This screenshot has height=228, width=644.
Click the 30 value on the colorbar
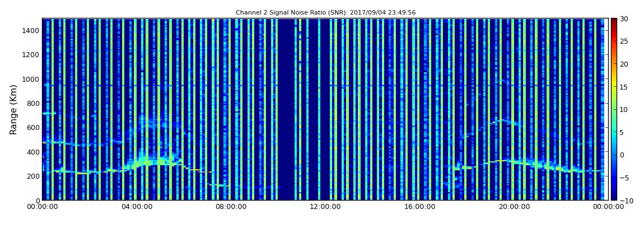[x=624, y=18]
